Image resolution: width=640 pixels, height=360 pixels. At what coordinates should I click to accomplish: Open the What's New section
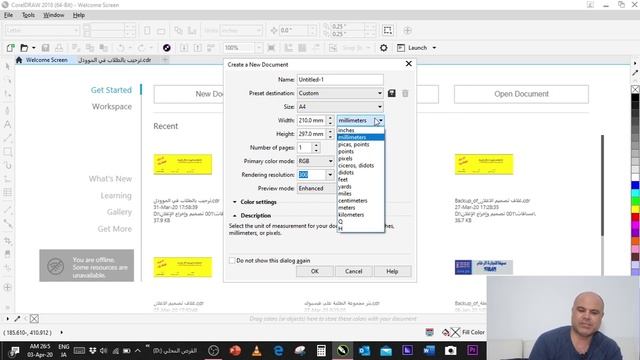click(x=110, y=179)
